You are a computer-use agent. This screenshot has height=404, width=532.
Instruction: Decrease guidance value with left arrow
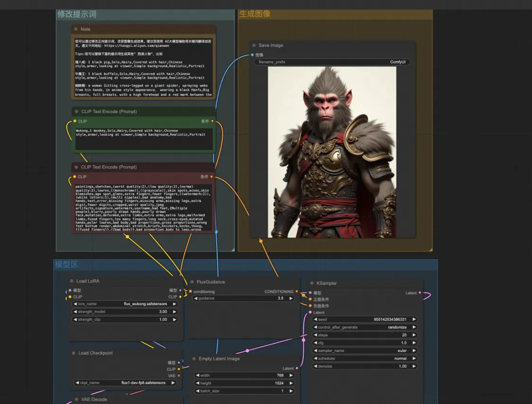coord(196,298)
